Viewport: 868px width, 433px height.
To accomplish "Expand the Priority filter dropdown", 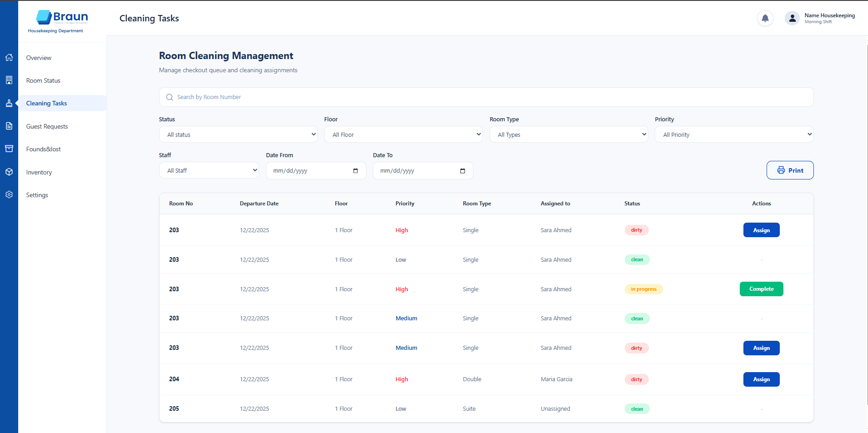I will click(734, 134).
